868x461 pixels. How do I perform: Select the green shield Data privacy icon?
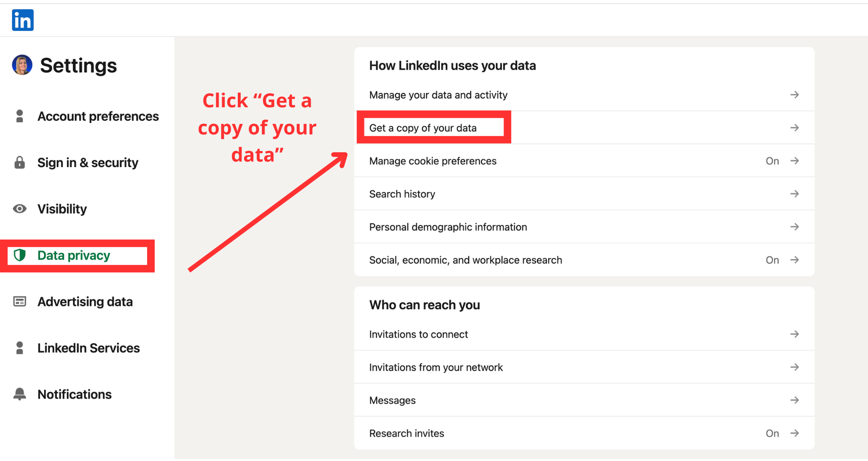click(x=19, y=255)
